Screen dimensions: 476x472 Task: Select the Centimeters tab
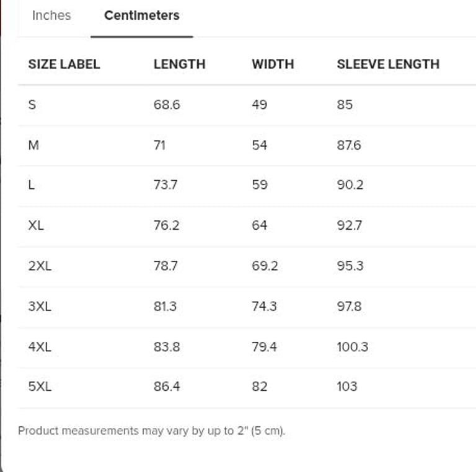(x=142, y=15)
